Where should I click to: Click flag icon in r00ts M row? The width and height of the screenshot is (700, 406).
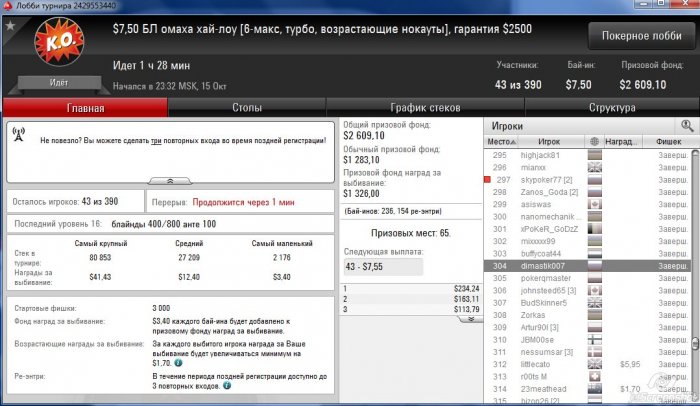[x=595, y=377]
